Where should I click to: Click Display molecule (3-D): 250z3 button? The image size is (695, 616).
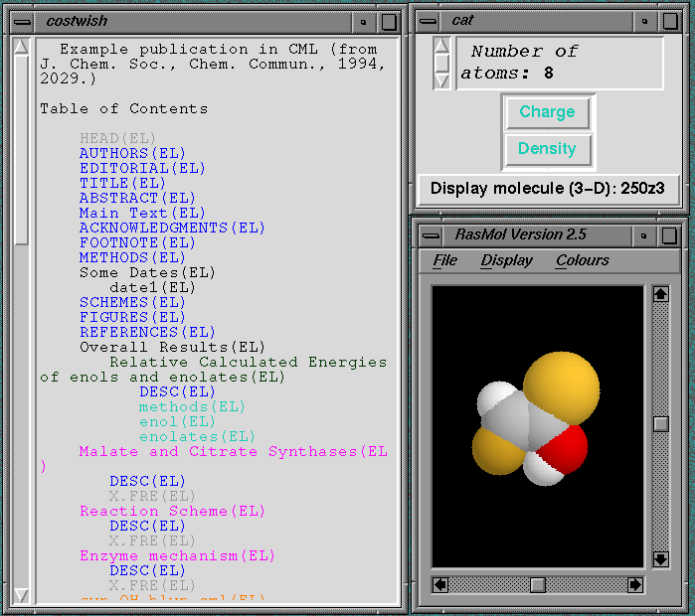click(548, 188)
